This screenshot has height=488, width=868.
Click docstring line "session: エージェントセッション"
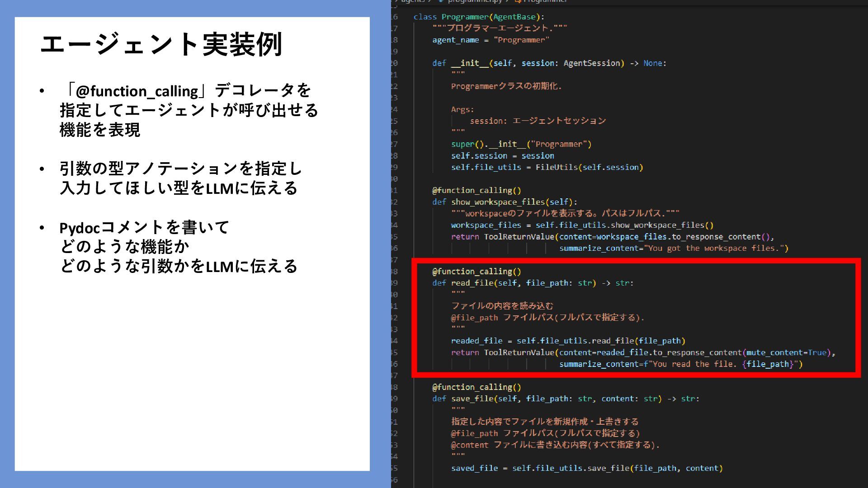click(x=538, y=121)
